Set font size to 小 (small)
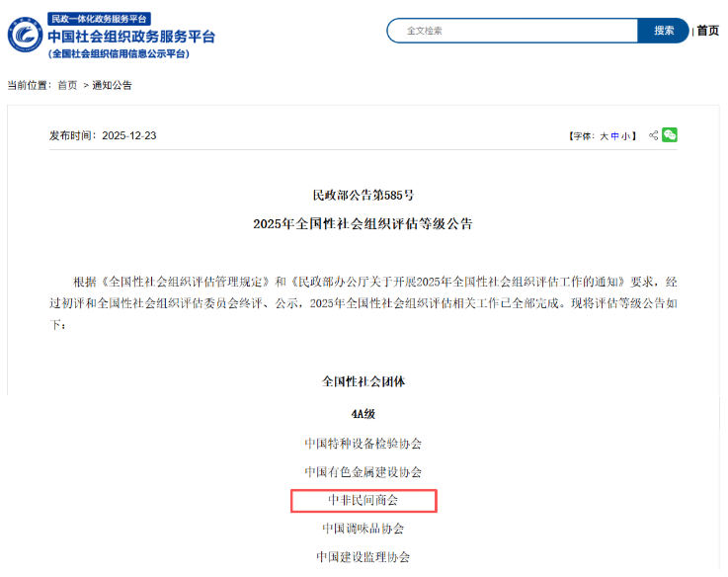Viewport: 728px width, 577px height. coord(626,136)
